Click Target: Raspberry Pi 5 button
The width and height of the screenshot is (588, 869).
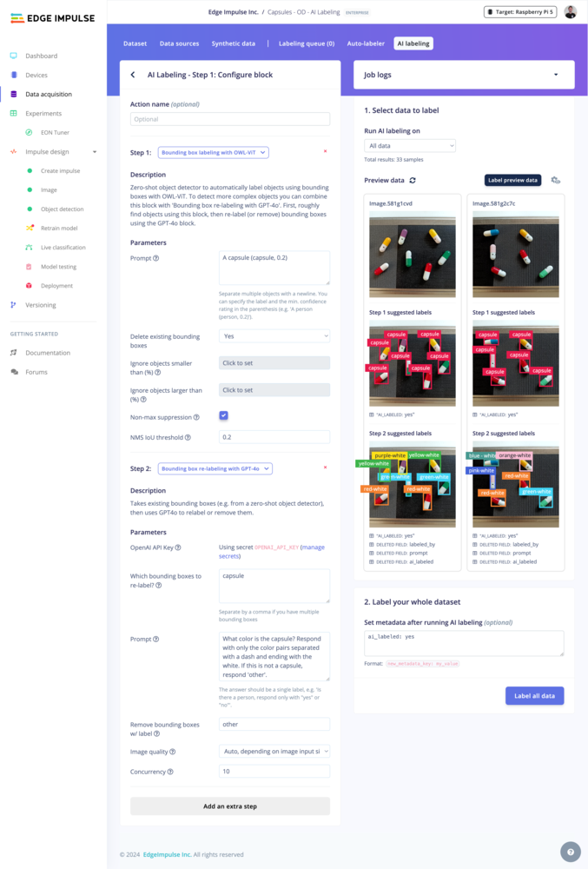520,11
